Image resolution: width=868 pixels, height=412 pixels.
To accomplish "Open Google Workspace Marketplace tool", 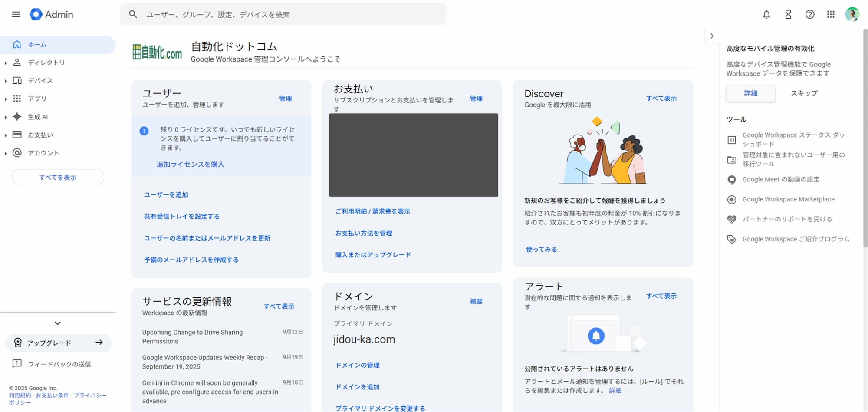I will [x=788, y=199].
